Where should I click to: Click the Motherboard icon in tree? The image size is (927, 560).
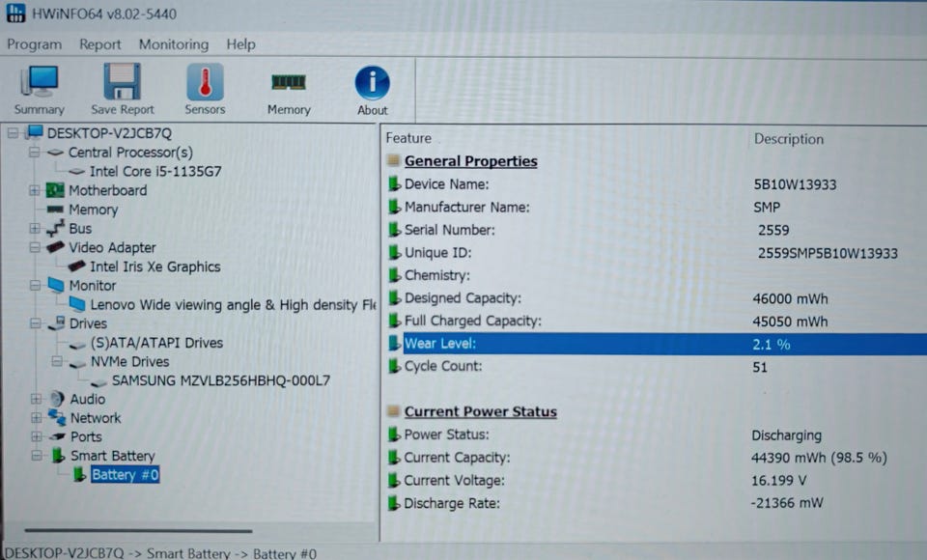55,190
